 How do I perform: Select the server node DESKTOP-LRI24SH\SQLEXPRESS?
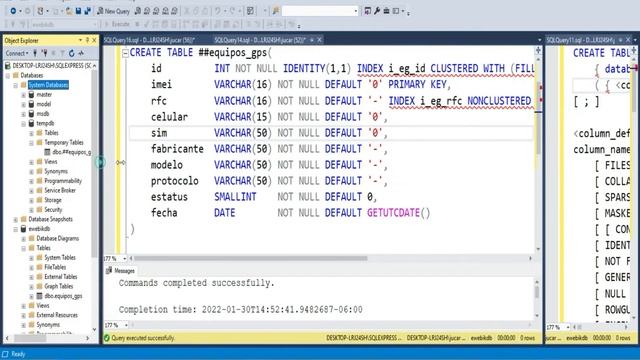51,65
